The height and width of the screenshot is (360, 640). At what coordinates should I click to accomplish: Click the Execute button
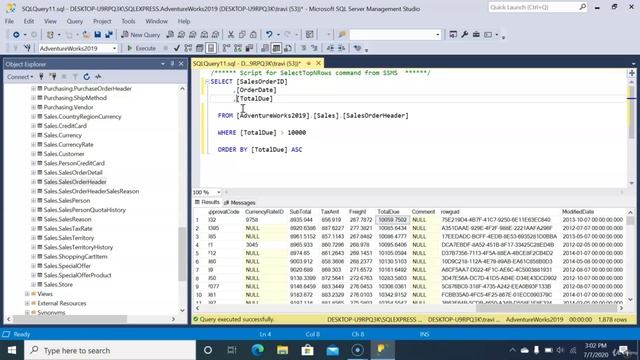coord(141,48)
